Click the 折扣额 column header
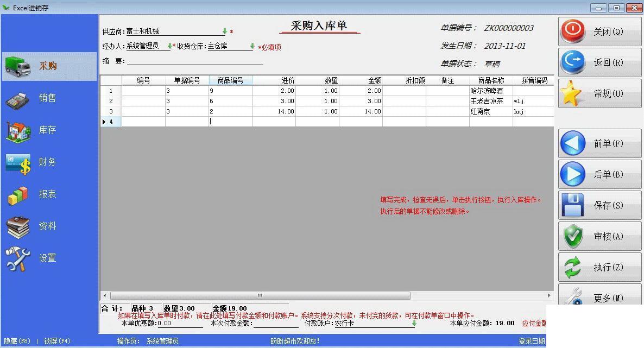The image size is (644, 348). click(x=405, y=80)
